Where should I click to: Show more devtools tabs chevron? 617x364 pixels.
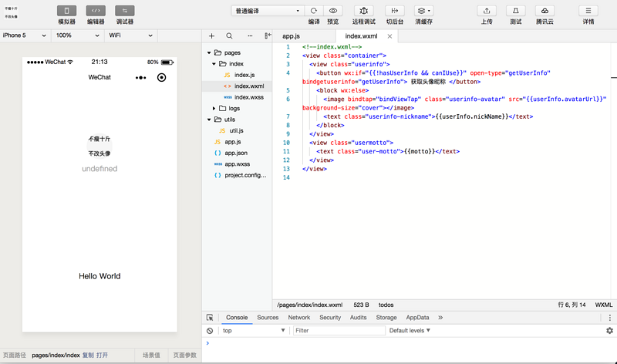[440, 318]
